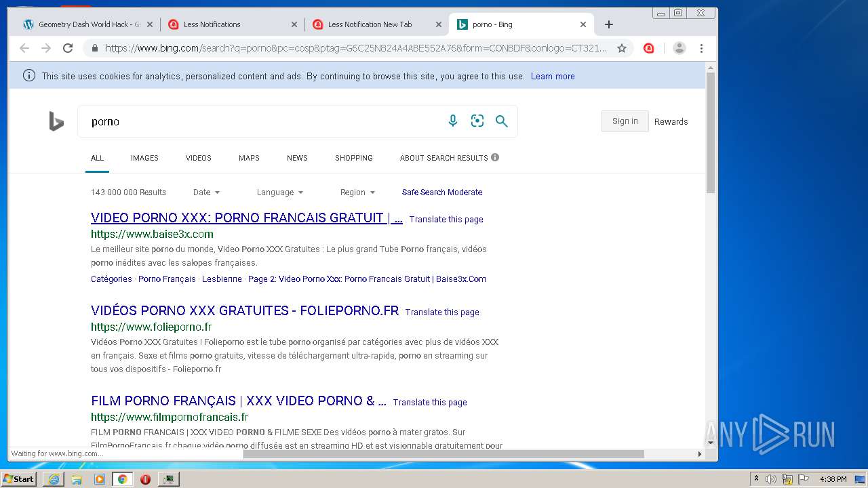Start voice search with microphone icon
The height and width of the screenshot is (488, 868).
(453, 121)
